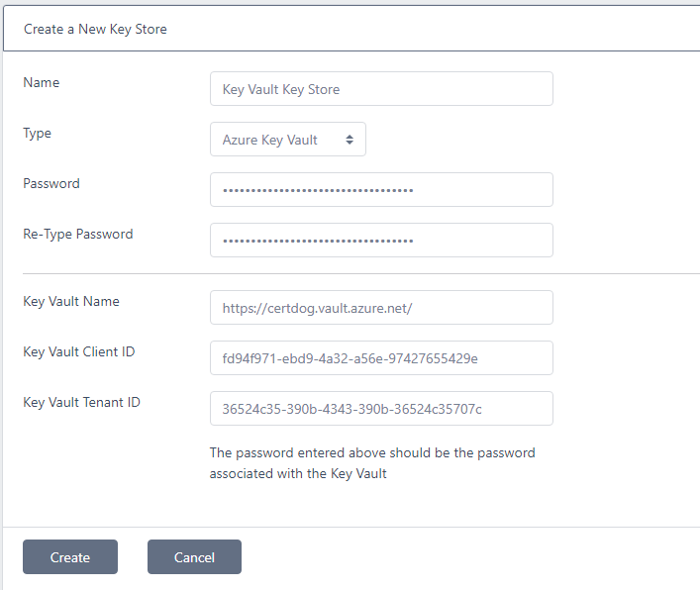Click the "Key Vault Tenant ID" label

81,403
